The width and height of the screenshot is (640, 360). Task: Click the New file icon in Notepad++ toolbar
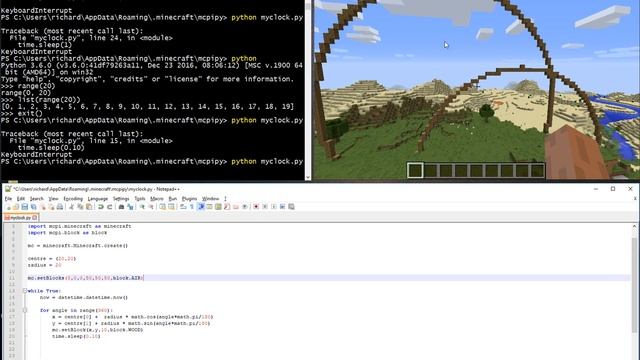[8, 207]
